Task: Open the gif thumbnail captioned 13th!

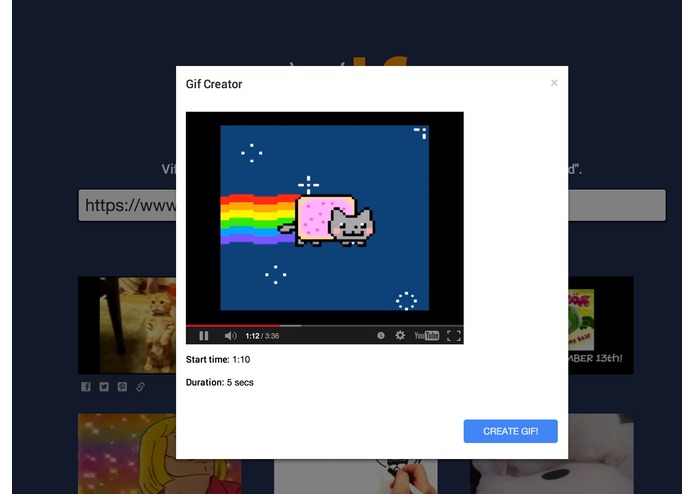Action: [601, 325]
